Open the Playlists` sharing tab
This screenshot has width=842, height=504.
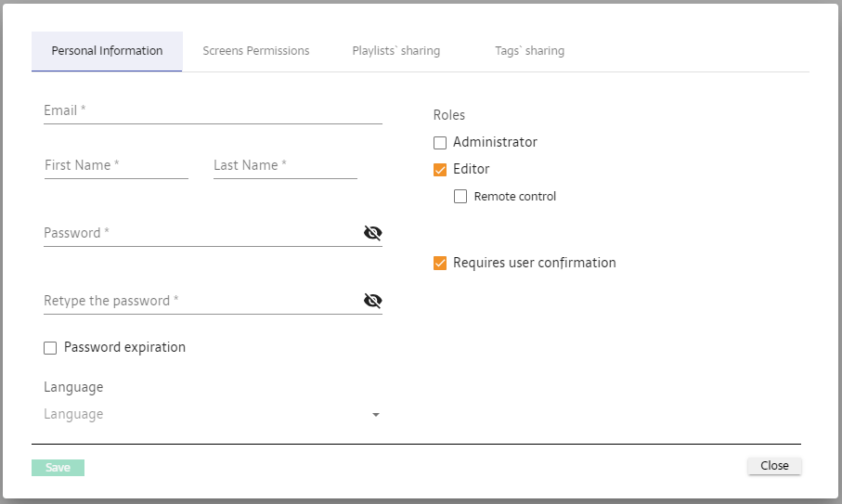(x=395, y=51)
